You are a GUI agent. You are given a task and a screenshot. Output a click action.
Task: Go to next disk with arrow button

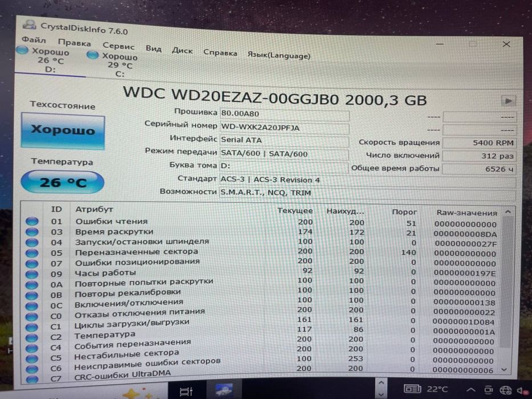[508, 101]
